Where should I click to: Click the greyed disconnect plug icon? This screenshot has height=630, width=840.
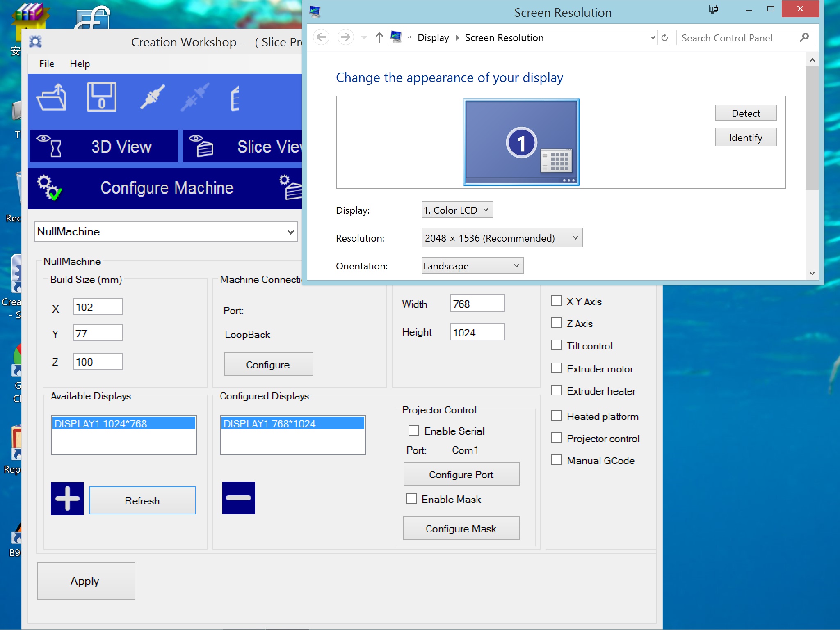[195, 97]
